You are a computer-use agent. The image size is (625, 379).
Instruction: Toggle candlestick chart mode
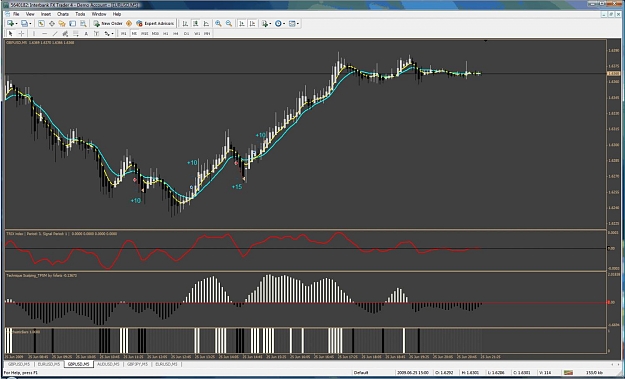click(x=195, y=24)
